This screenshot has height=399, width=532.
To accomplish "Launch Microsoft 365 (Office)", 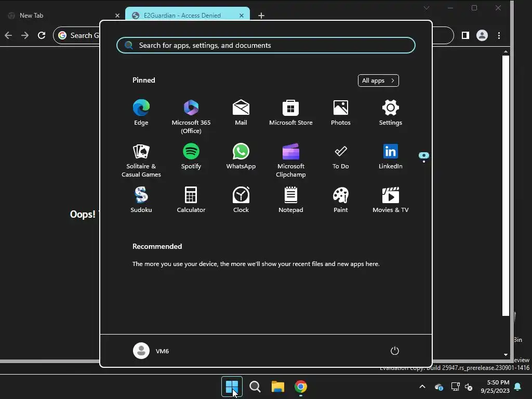I will coord(191,116).
